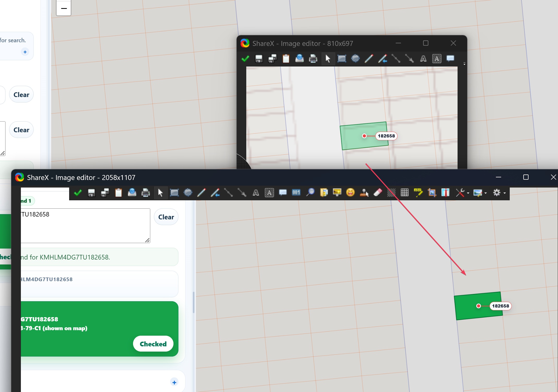The image size is (558, 392).
Task: Upload image in the 810x697 editor
Action: tap(299, 59)
